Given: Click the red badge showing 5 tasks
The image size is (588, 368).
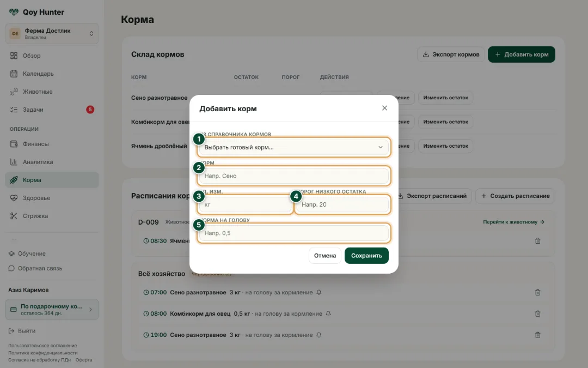Looking at the screenshot, I should pyautogui.click(x=90, y=110).
